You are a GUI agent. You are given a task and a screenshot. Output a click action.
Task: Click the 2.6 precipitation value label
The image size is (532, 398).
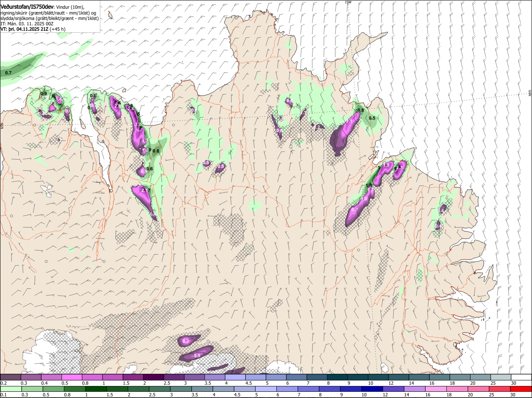coord(131,109)
